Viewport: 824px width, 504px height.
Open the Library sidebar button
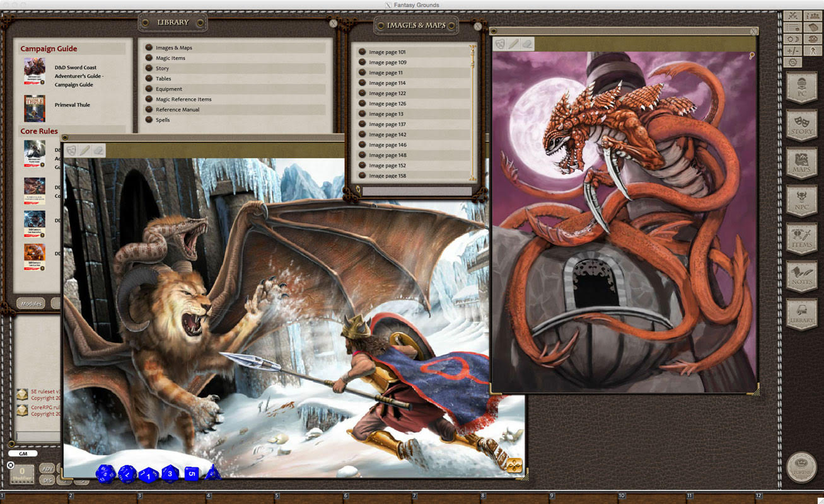(x=802, y=314)
